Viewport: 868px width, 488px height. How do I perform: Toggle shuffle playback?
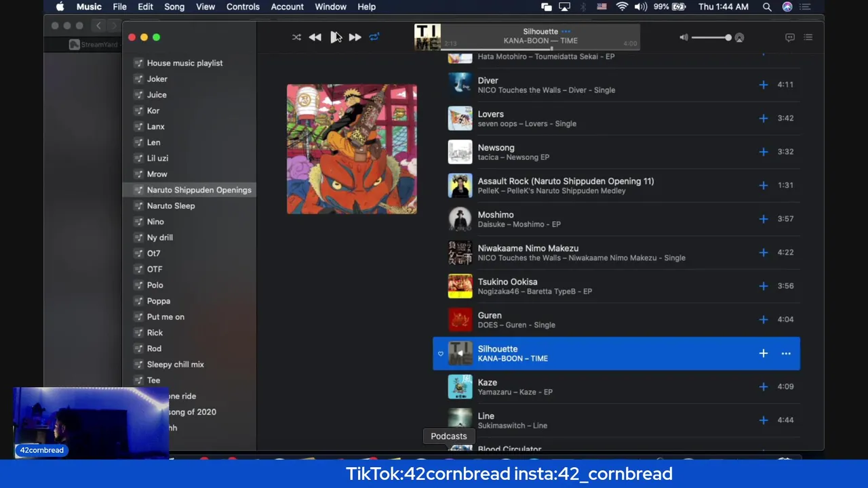pos(296,37)
